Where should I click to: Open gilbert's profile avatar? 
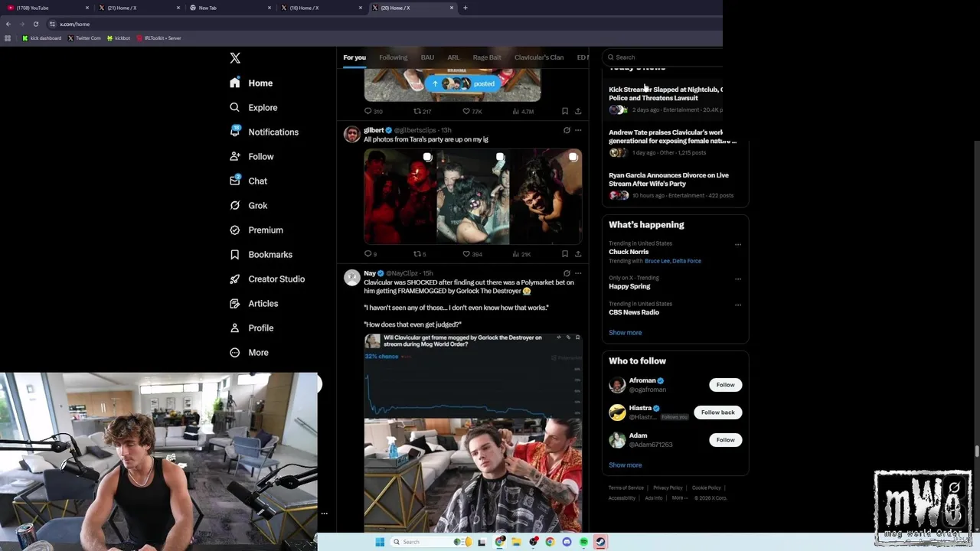(x=352, y=135)
